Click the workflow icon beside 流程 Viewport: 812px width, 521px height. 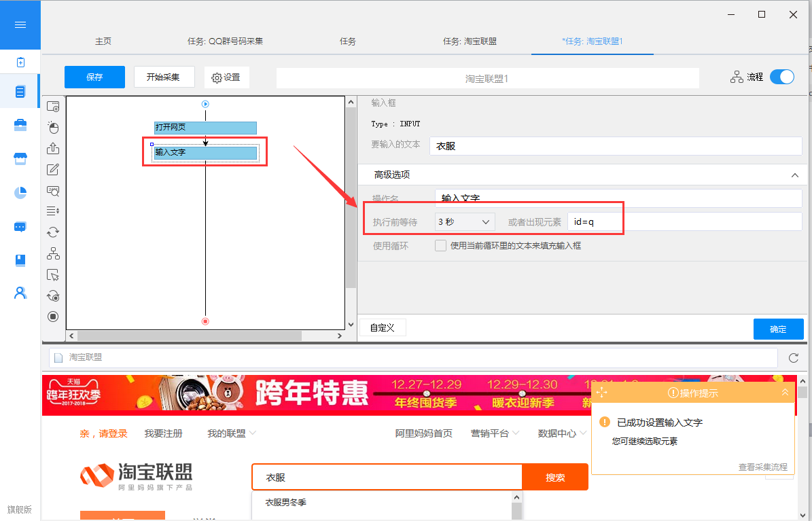click(x=737, y=77)
